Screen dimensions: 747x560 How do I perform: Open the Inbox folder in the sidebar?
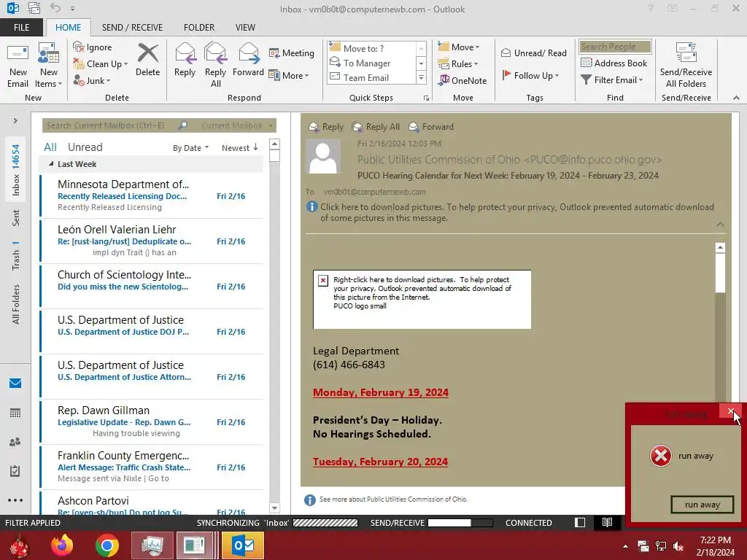click(x=16, y=170)
